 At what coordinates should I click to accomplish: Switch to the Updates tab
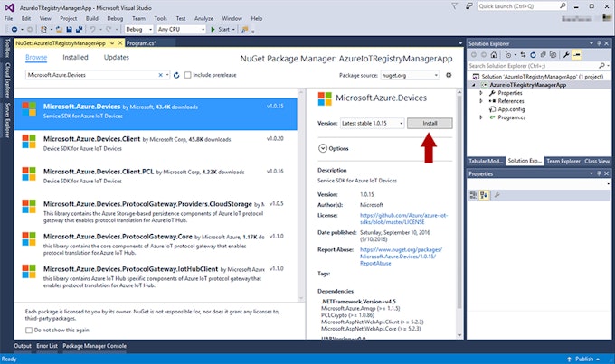coord(117,57)
